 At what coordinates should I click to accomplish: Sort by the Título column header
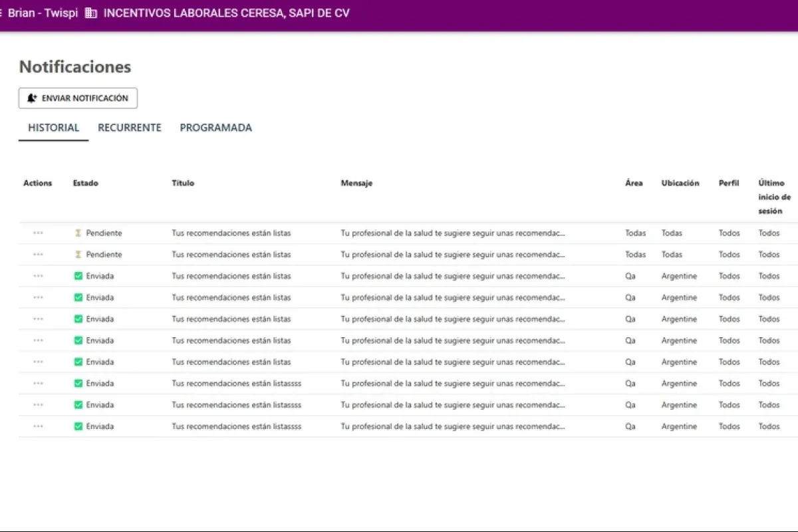pyautogui.click(x=183, y=183)
